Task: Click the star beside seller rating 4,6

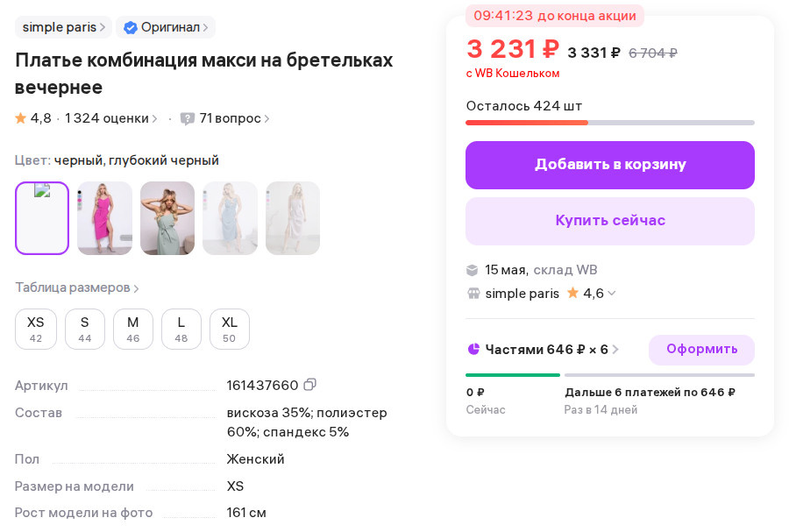Action: click(574, 294)
